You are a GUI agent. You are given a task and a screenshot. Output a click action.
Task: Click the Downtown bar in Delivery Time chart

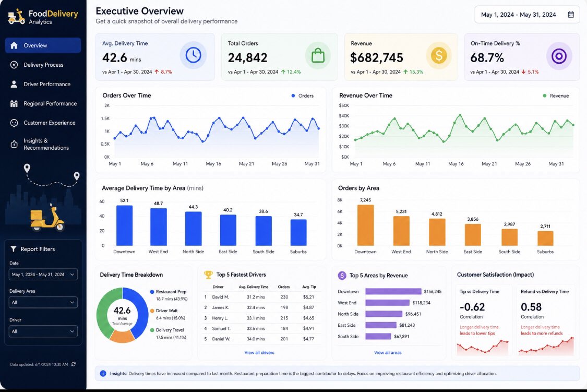[x=124, y=225]
